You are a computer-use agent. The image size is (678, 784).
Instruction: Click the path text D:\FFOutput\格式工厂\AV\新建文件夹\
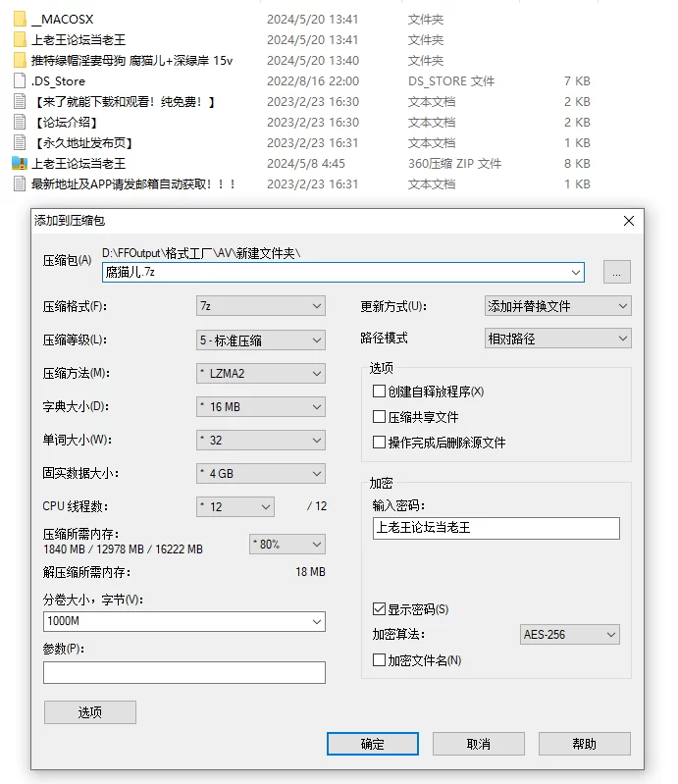201,253
